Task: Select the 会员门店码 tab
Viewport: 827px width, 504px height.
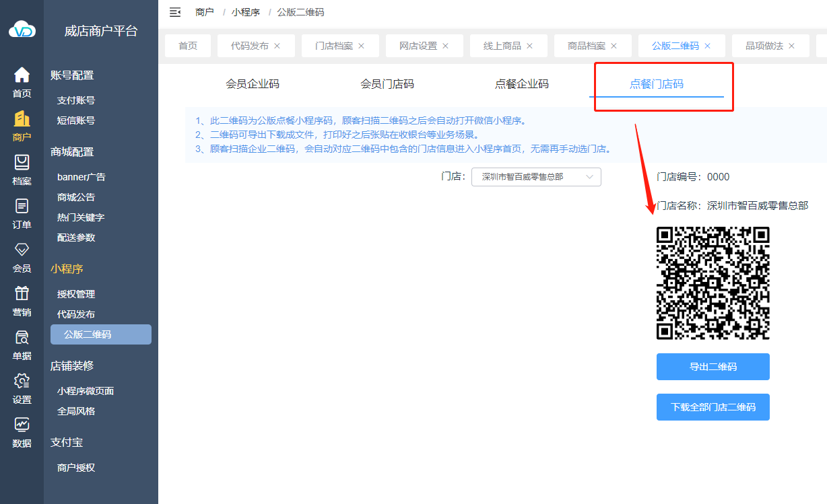Action: pos(387,84)
